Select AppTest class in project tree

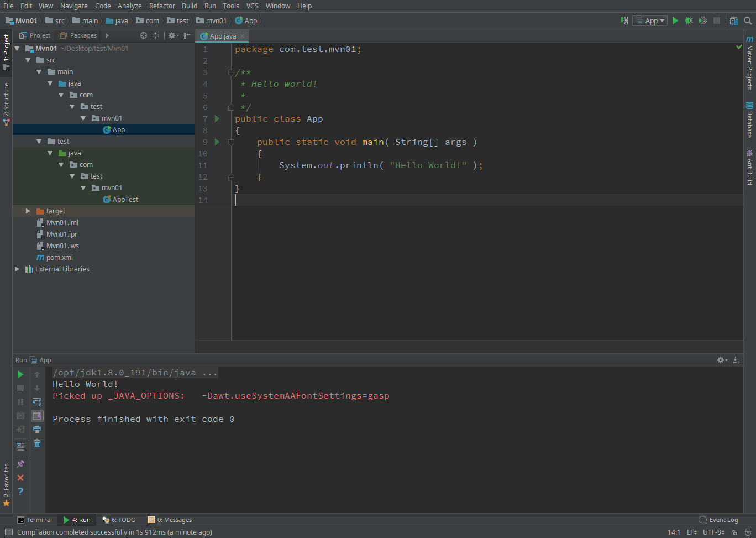tap(120, 200)
